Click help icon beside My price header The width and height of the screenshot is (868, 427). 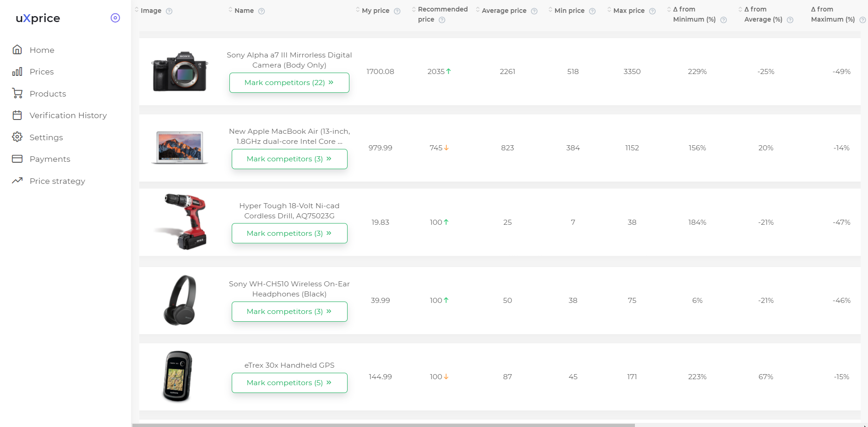tap(397, 11)
